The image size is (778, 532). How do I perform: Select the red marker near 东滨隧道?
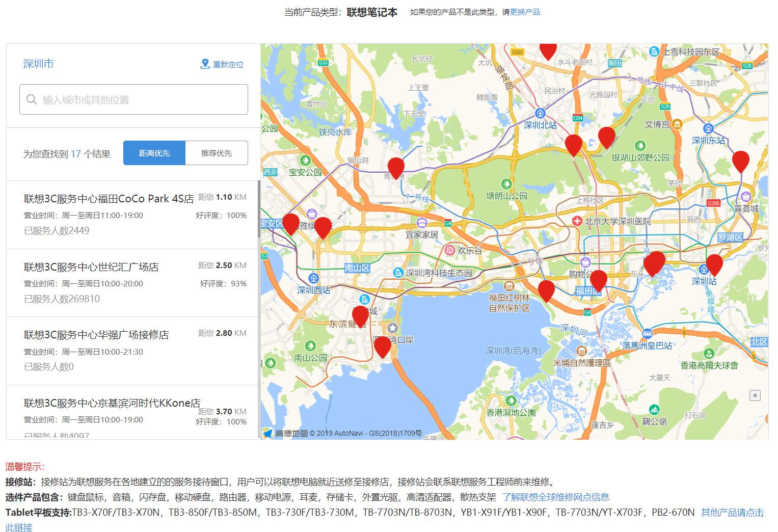coord(360,316)
